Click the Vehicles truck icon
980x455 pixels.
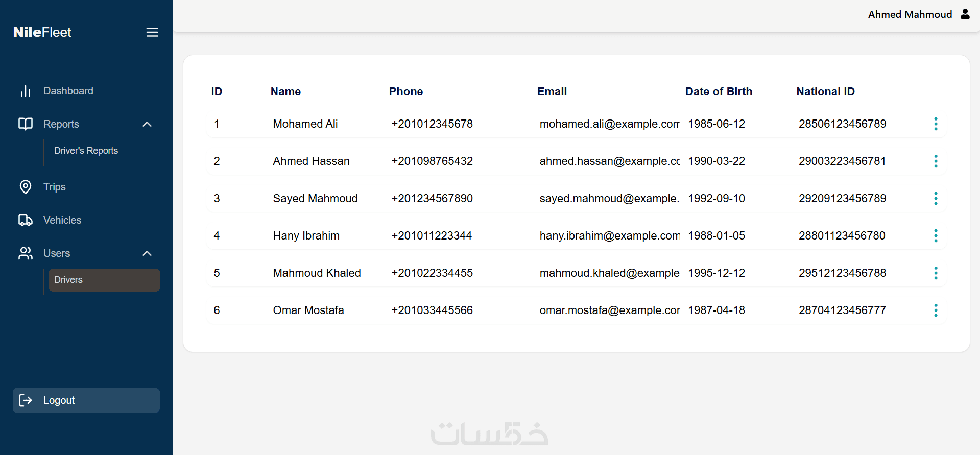pyautogui.click(x=26, y=220)
